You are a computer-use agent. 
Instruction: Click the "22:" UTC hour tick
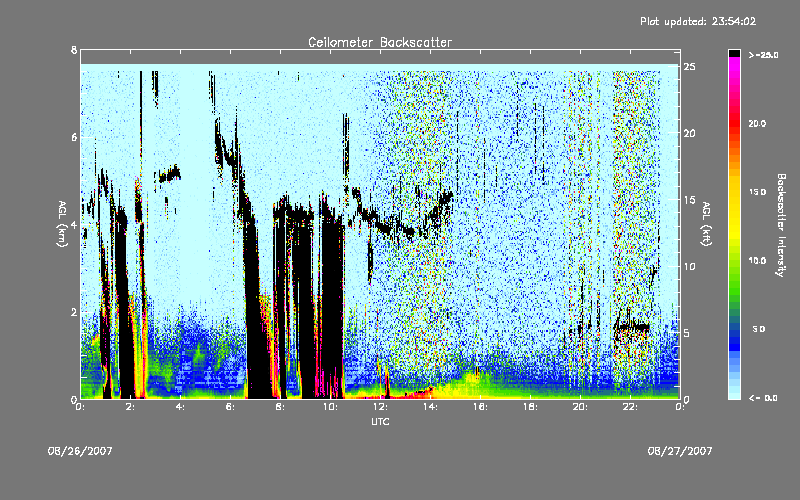[630, 407]
